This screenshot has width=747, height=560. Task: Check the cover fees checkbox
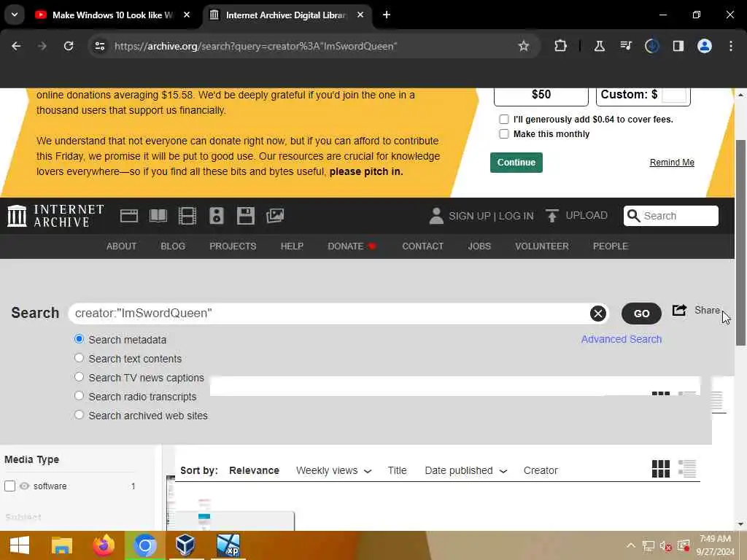click(504, 120)
